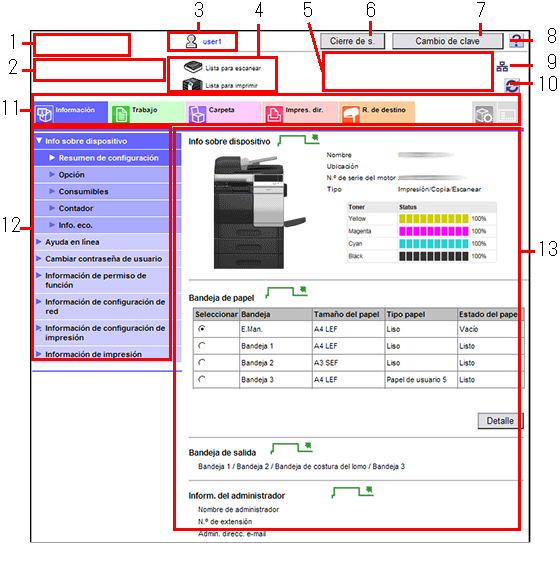This screenshot has width=560, height=572.
Task: Click the Cierre de s. logout button
Action: point(352,41)
